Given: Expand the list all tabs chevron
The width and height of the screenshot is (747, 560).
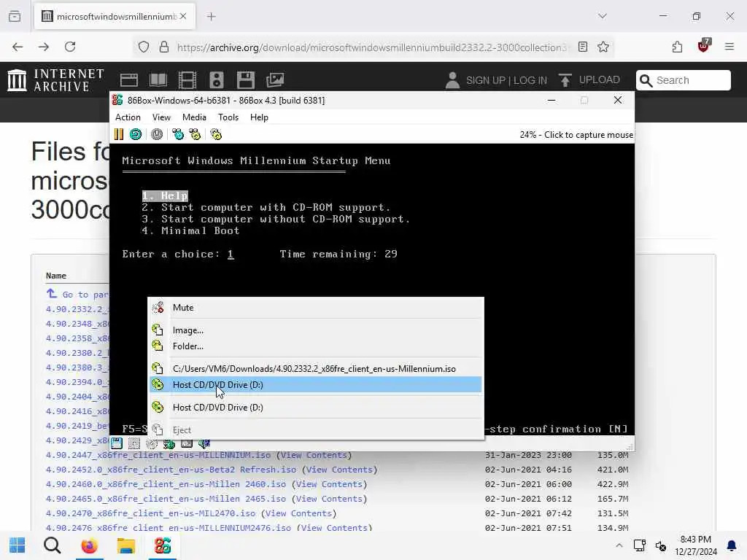Looking at the screenshot, I should pyautogui.click(x=603, y=16).
